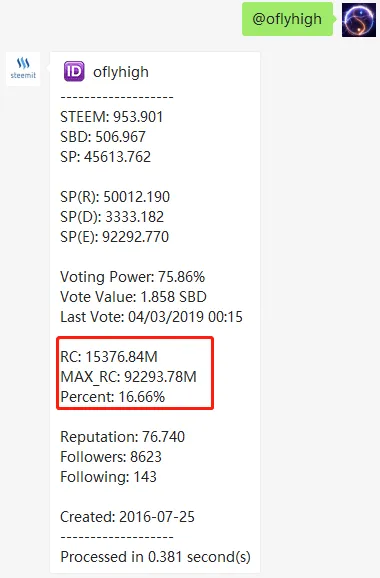Click the MAX_RC: 92293.78M line
This screenshot has height=578, width=380.
pos(129,377)
